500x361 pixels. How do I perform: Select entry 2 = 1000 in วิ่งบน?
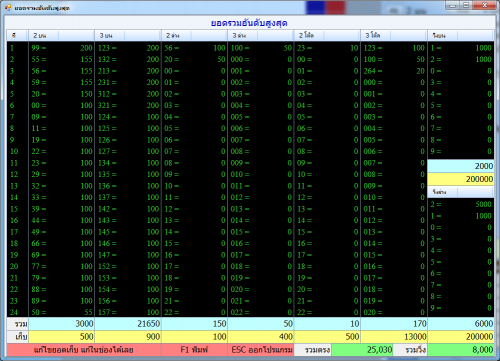[461, 59]
